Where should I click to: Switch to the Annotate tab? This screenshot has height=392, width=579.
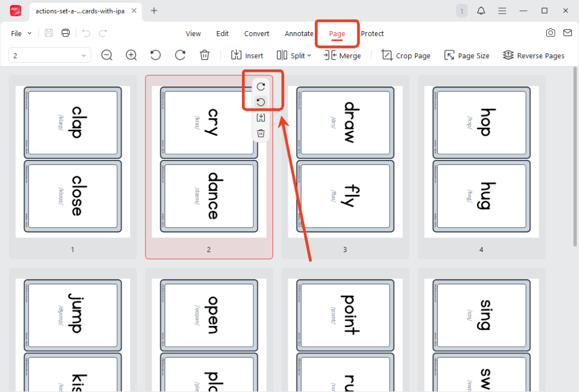(299, 33)
